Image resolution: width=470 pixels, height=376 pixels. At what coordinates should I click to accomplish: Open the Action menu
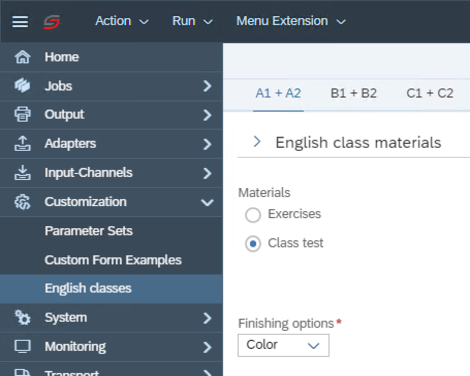(122, 21)
